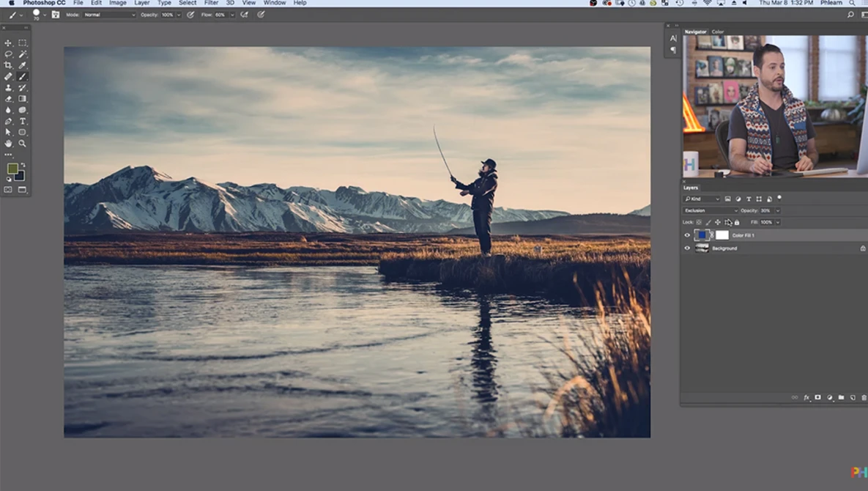868x491 pixels.
Task: Open the Edit Toolbar three-dots button
Action: coord(8,155)
